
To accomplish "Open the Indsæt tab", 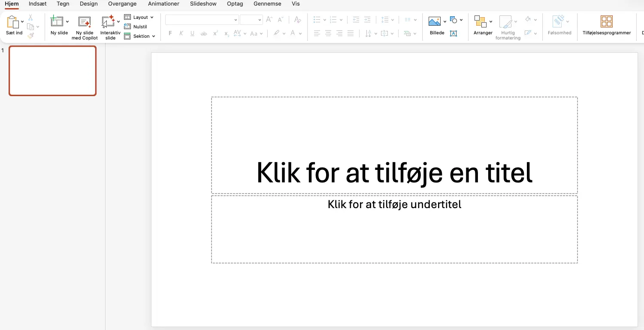I will pos(37,4).
